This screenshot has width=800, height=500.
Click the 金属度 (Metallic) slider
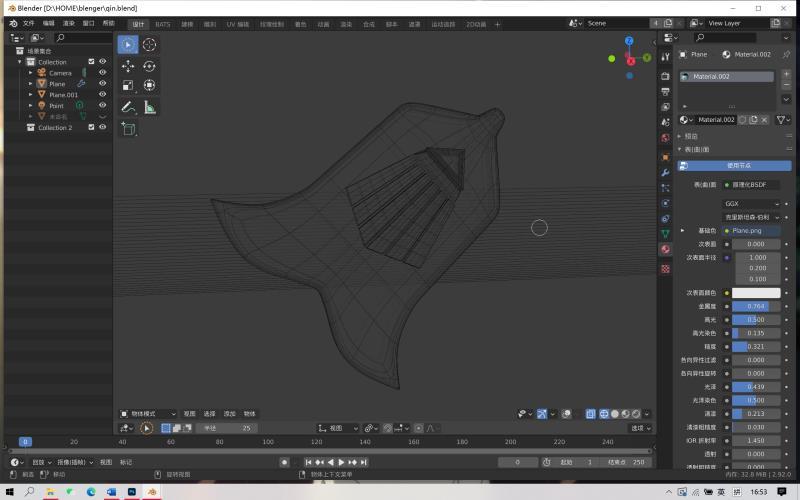[x=756, y=306]
